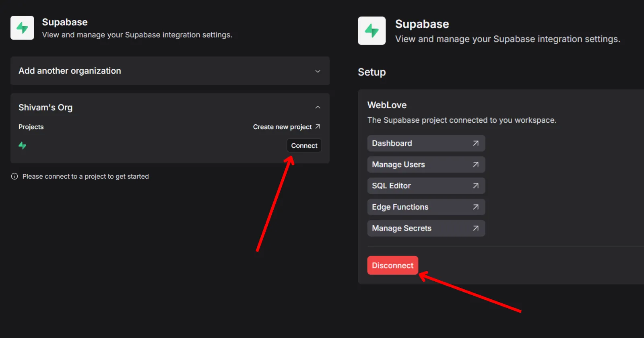Click the external arrow icon on Edge Functions
This screenshot has width=644, height=338.
pos(476,207)
